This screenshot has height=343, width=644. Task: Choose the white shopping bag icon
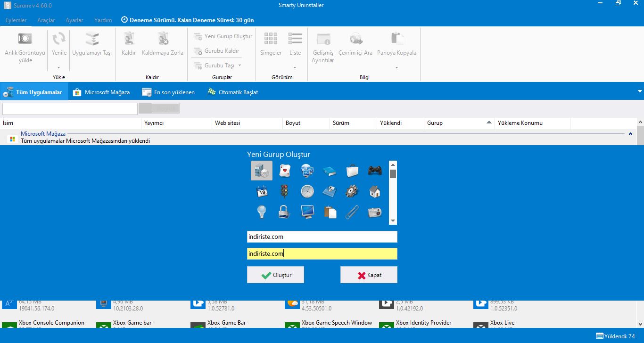352,171
